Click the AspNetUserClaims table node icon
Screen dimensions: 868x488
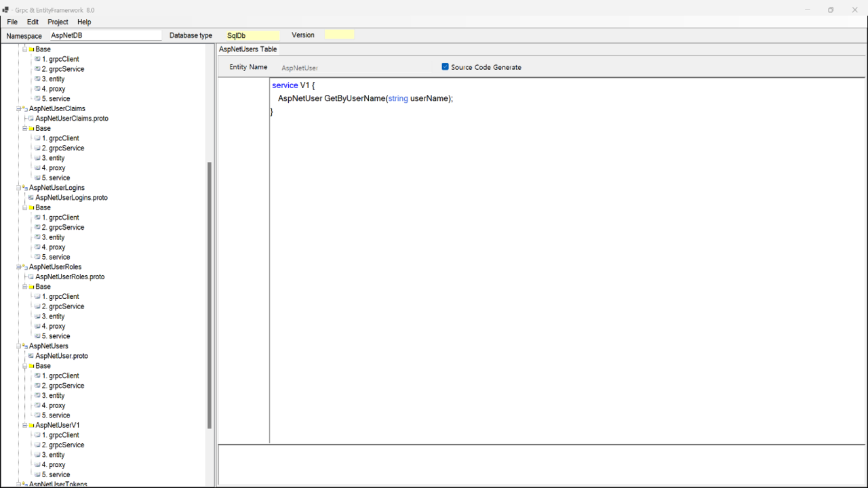[x=24, y=108]
